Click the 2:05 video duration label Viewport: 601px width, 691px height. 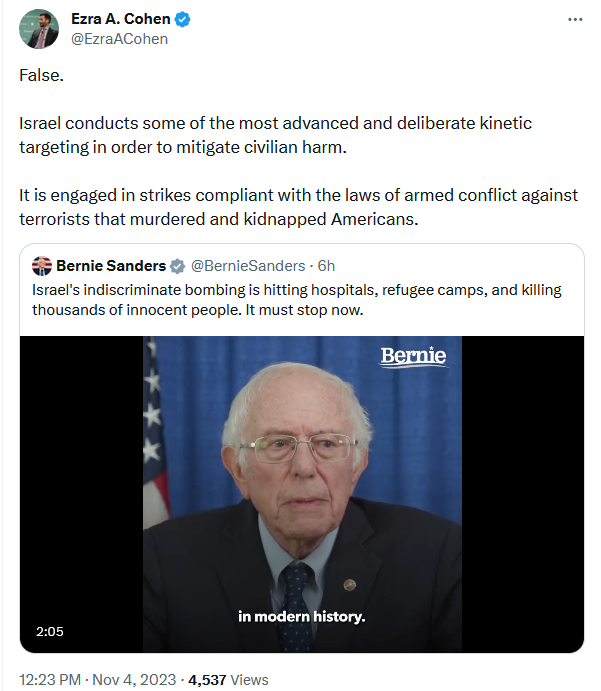click(x=50, y=632)
